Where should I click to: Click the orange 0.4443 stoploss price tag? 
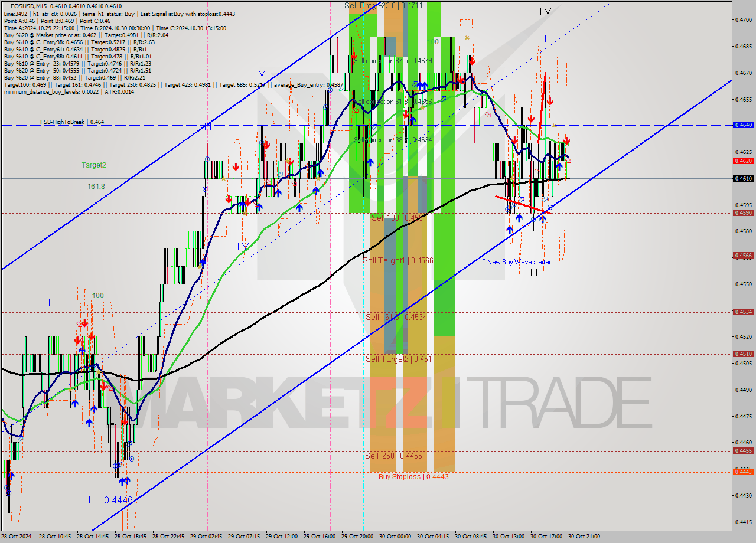click(x=743, y=472)
